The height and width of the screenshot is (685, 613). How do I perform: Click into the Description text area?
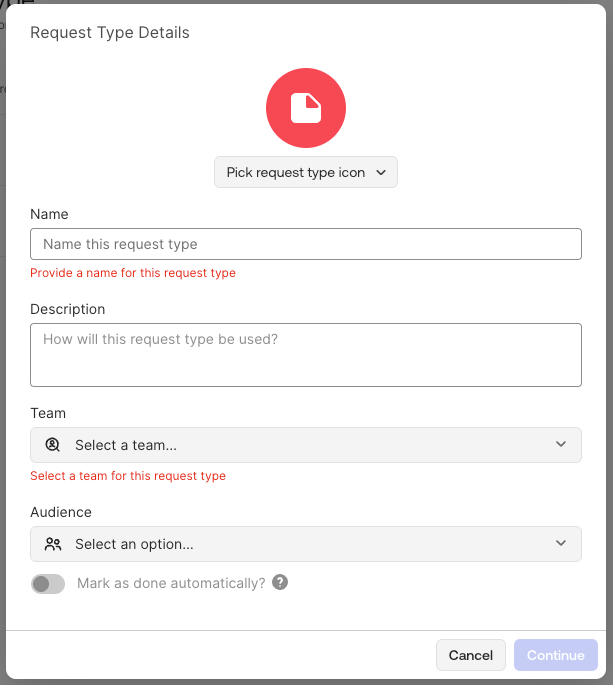tap(306, 354)
